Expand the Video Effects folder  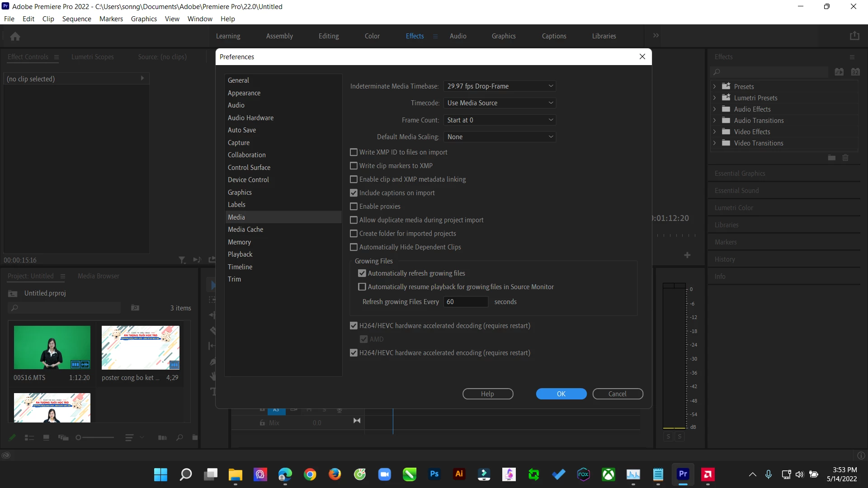click(714, 132)
